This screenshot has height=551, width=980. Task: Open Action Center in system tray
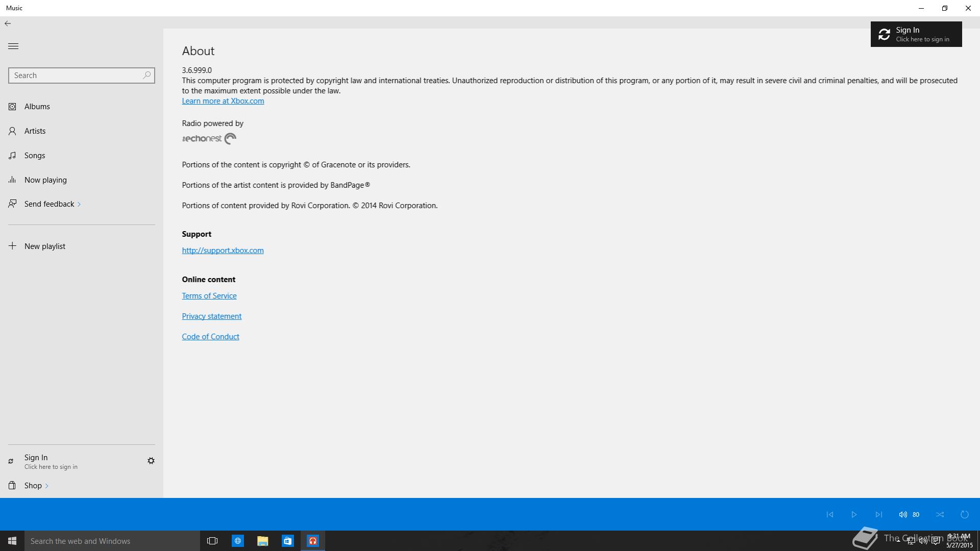[x=936, y=541]
